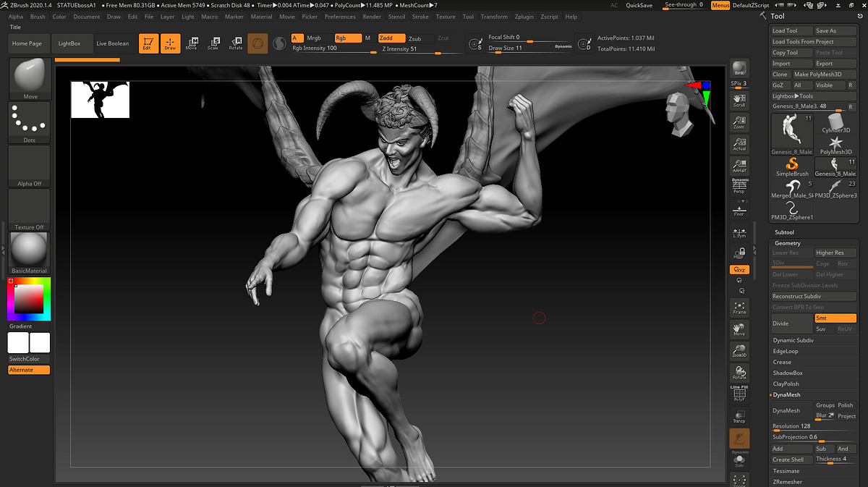This screenshot has width=868, height=487.
Task: Expand the ZRemesher section
Action: tap(787, 481)
